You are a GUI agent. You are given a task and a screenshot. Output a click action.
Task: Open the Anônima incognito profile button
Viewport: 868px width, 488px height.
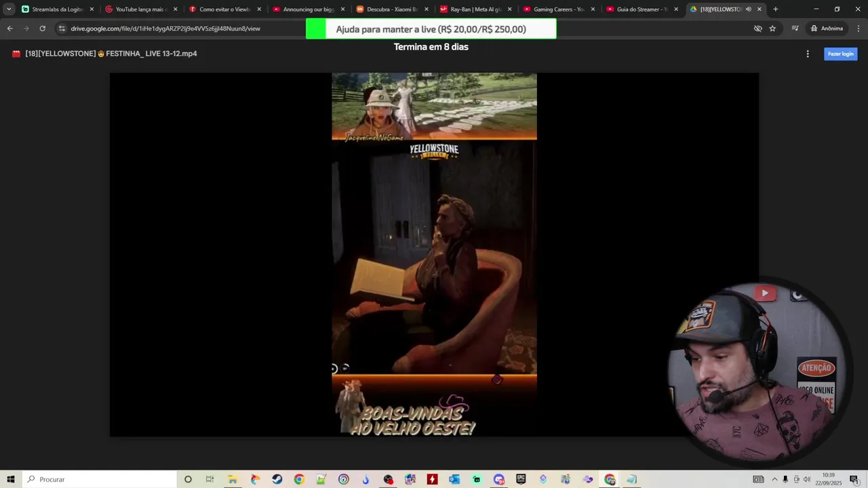click(x=827, y=28)
